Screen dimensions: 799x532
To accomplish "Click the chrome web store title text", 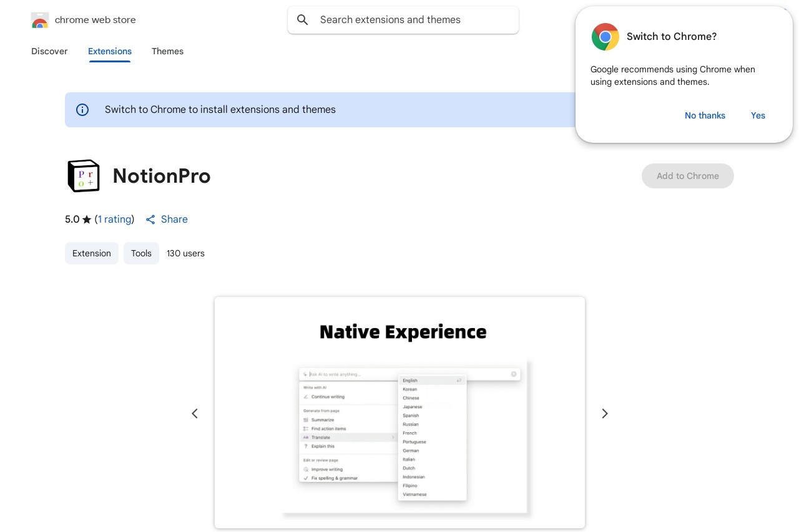I will click(96, 20).
